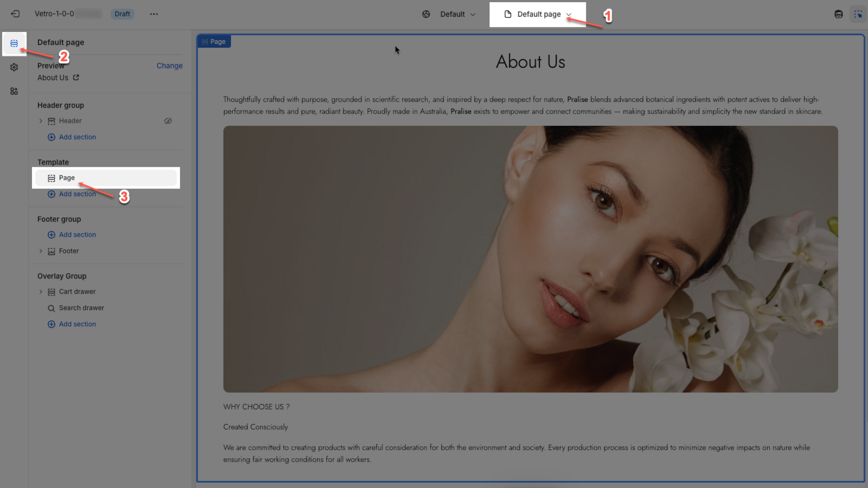Expand the Footer section
The image size is (868, 488).
coord(41,251)
